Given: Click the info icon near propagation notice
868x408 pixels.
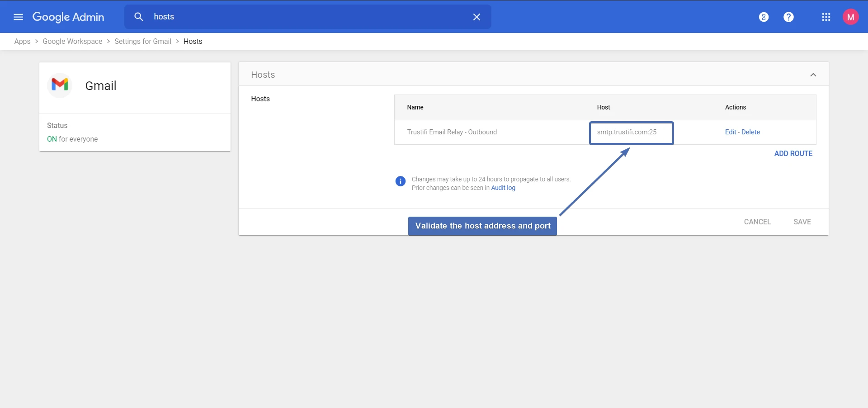Looking at the screenshot, I should tap(400, 181).
